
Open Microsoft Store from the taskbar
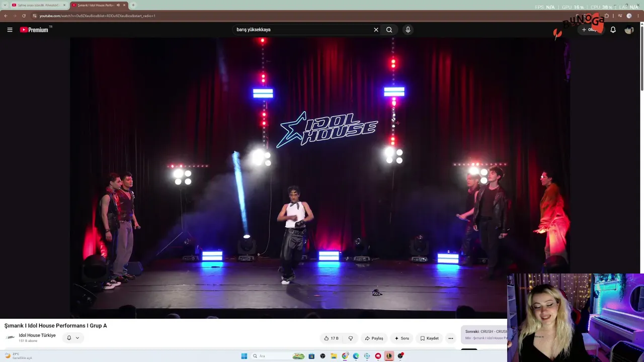pos(311,356)
